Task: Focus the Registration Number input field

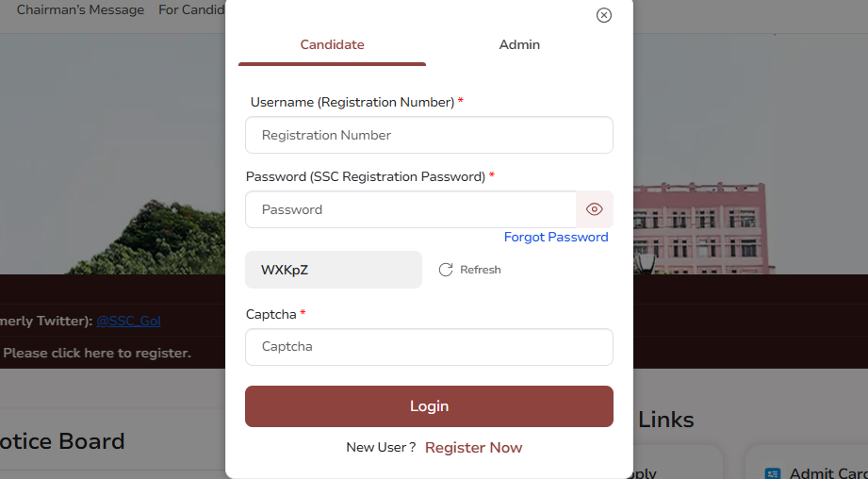Action: tap(429, 135)
